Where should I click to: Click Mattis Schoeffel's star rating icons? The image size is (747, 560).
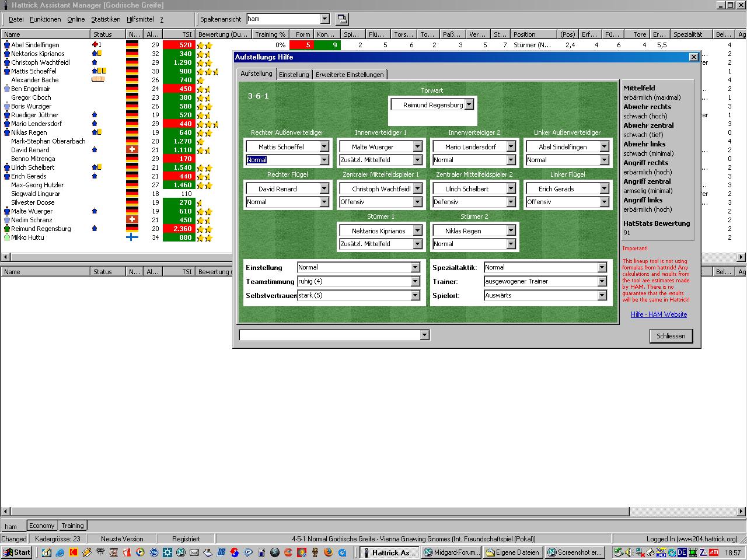[207, 71]
